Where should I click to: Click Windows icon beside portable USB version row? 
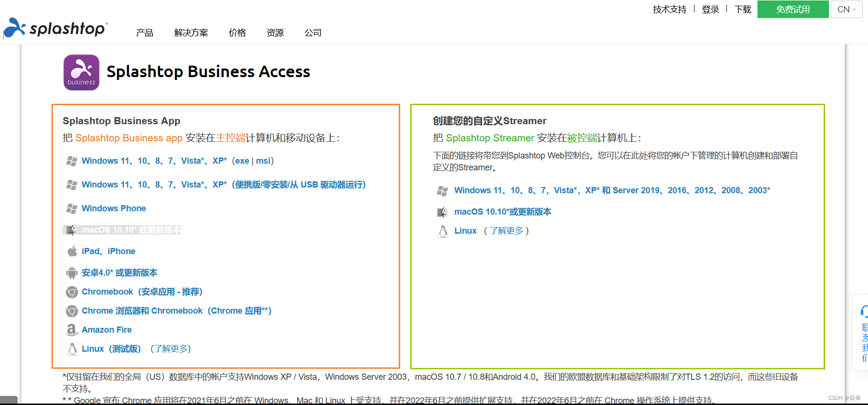72,185
